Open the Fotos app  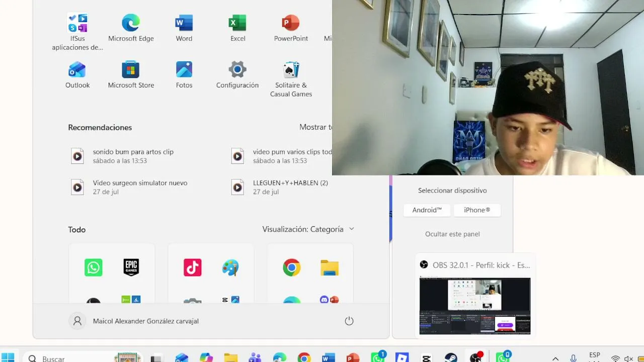[x=184, y=75]
